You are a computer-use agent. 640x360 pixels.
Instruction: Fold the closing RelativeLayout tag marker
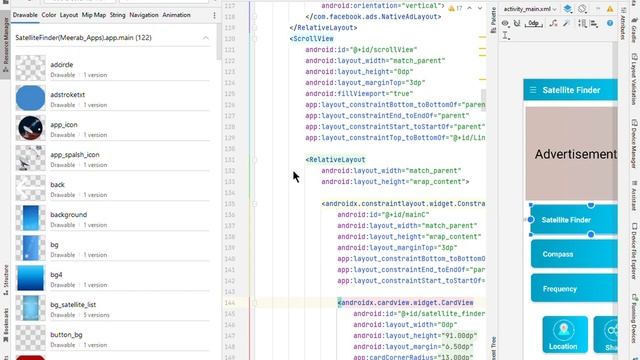pyautogui.click(x=255, y=28)
